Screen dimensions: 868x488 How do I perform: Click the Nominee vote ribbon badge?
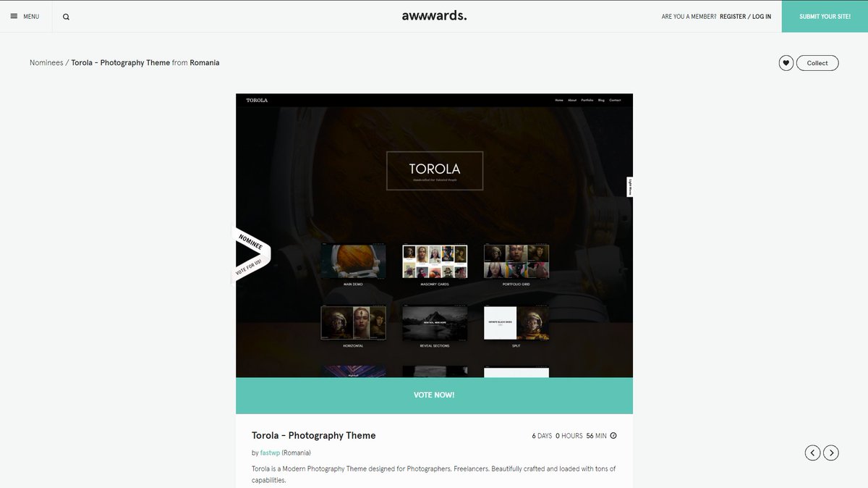tap(250, 253)
